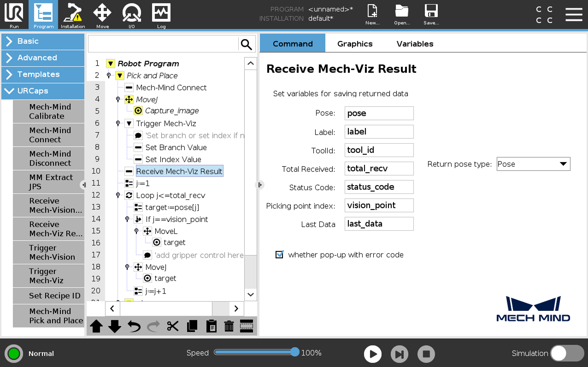The height and width of the screenshot is (367, 588).
Task: Open the Move screen icon
Action: click(x=102, y=14)
